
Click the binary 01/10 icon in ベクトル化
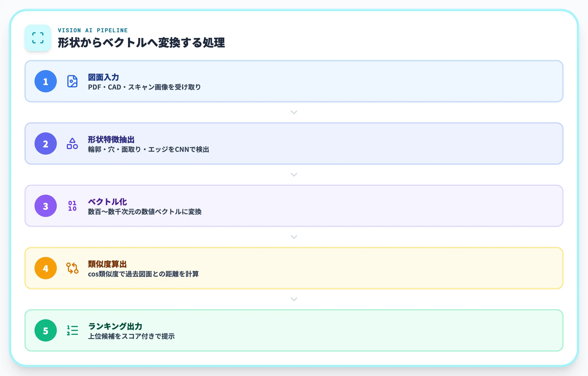pos(72,206)
